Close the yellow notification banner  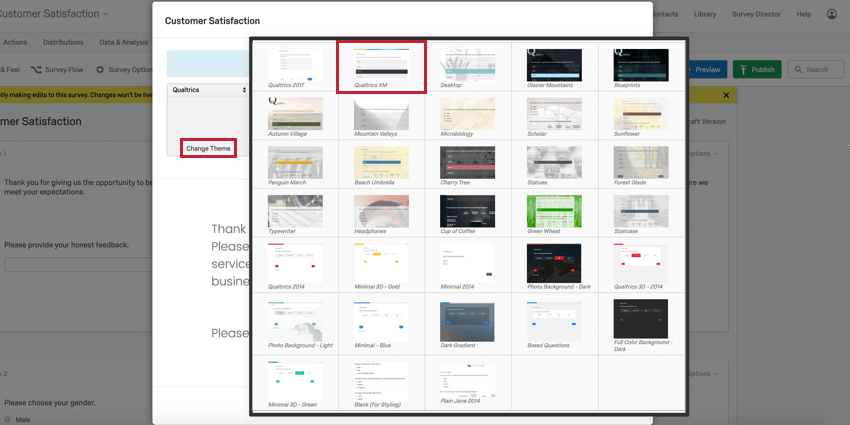[x=726, y=95]
